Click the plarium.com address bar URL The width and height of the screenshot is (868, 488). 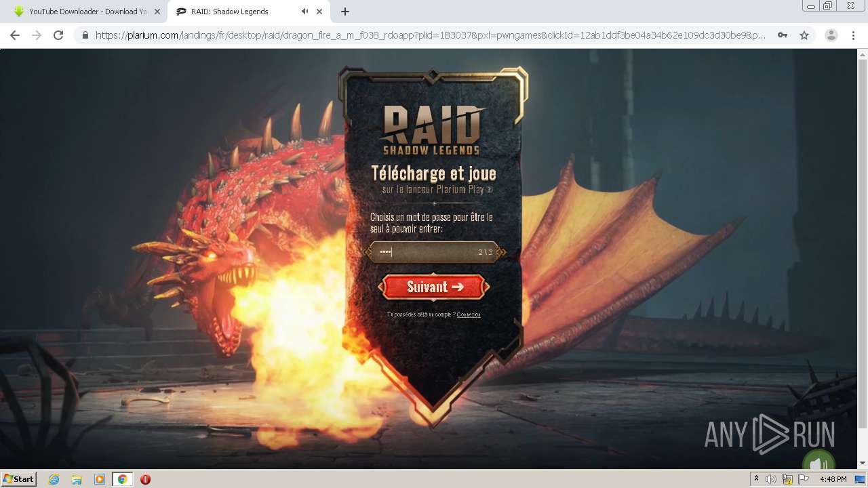tap(430, 35)
